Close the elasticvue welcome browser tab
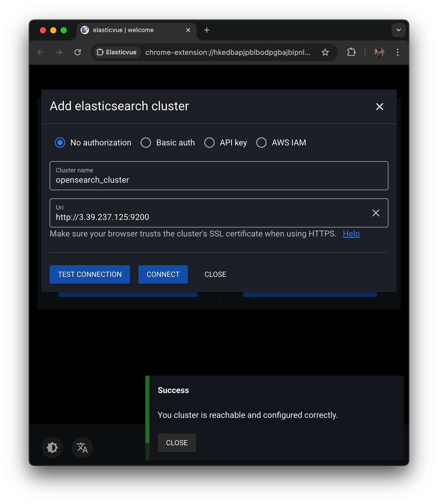Image resolution: width=438 pixels, height=504 pixels. 188,30
